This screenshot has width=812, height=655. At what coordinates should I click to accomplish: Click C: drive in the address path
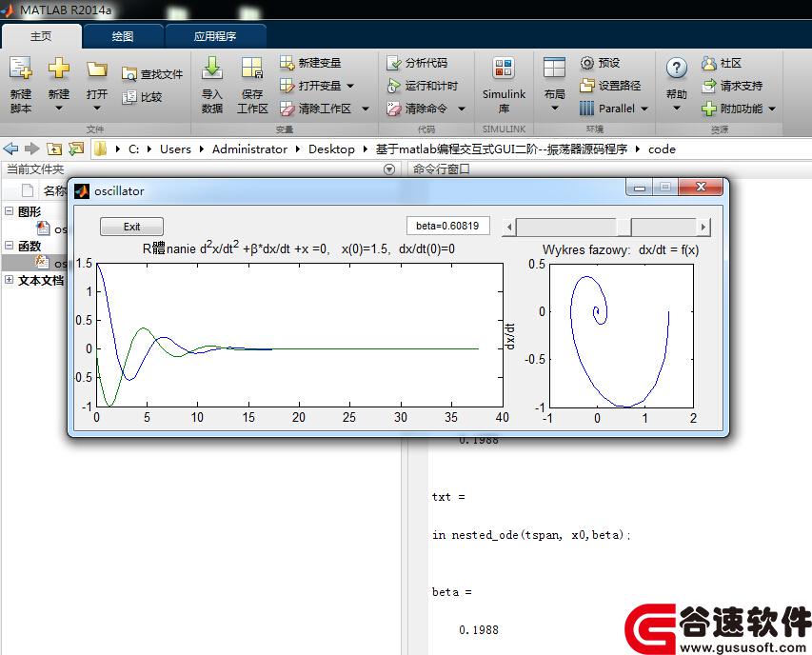133,149
